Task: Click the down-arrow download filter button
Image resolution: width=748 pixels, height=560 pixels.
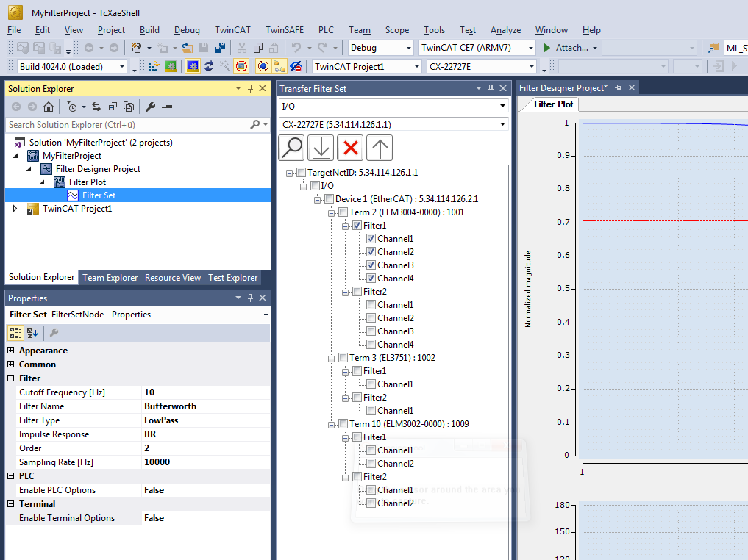Action: pos(321,148)
